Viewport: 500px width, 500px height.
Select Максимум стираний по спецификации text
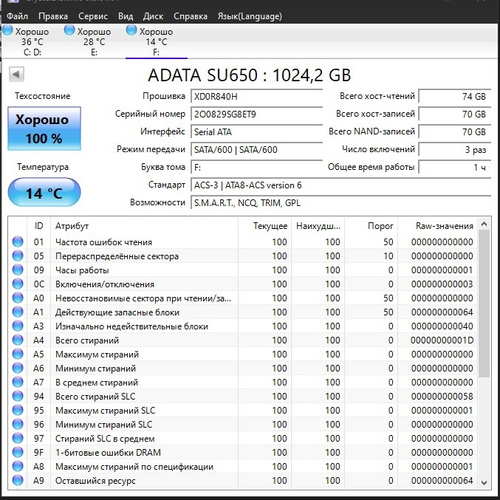134,467
